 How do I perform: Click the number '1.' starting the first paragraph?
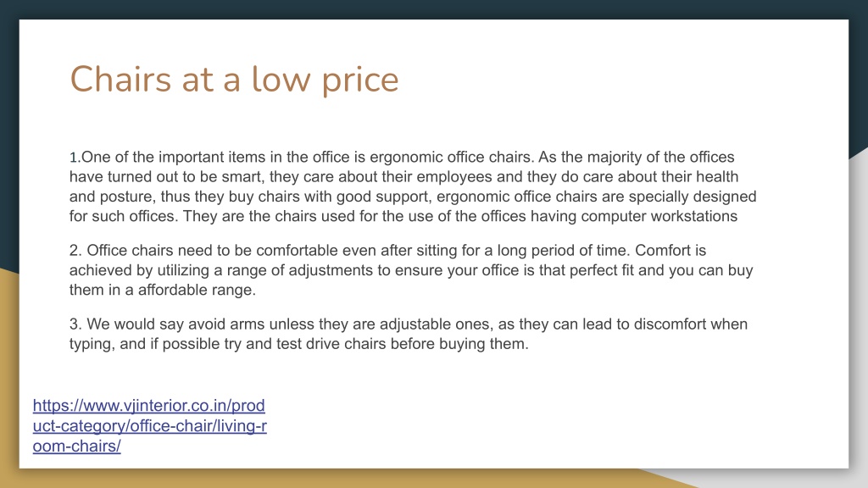pyautogui.click(x=75, y=158)
